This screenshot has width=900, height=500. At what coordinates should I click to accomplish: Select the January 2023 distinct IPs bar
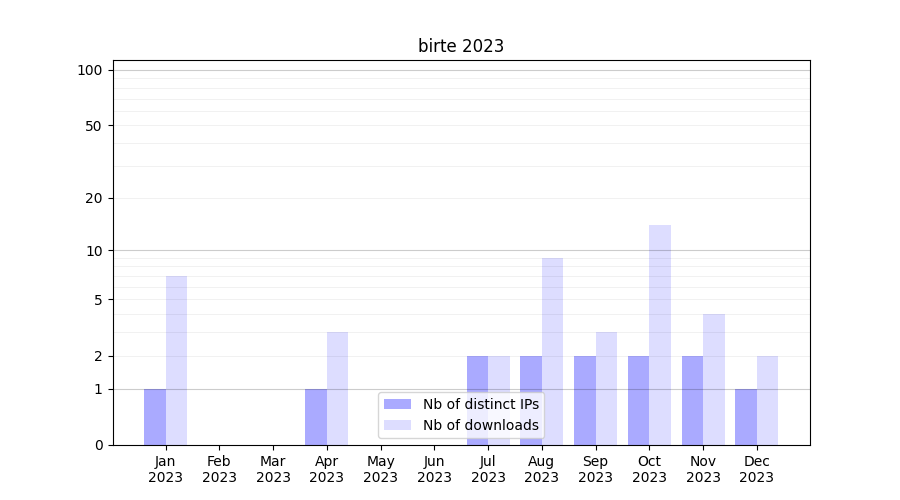coord(155,417)
